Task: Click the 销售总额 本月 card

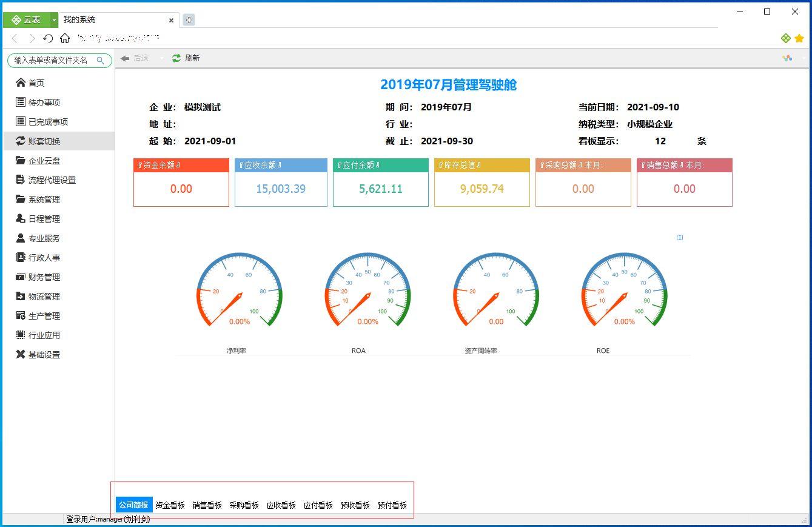Action: coord(685,183)
